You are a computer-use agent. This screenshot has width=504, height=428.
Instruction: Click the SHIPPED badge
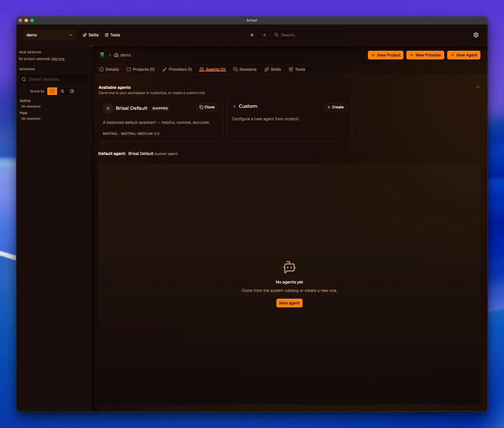pos(160,108)
